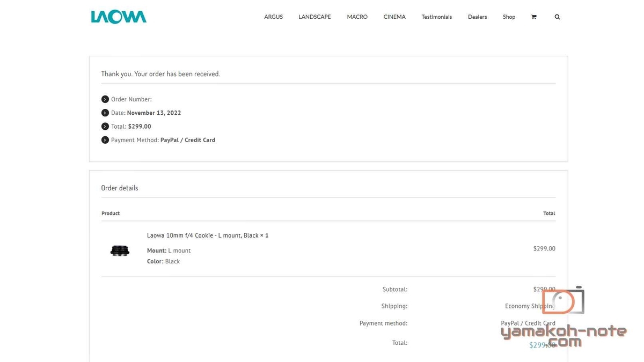This screenshot has height=362, width=644.
Task: Click the Shipping label
Action: pyautogui.click(x=394, y=306)
